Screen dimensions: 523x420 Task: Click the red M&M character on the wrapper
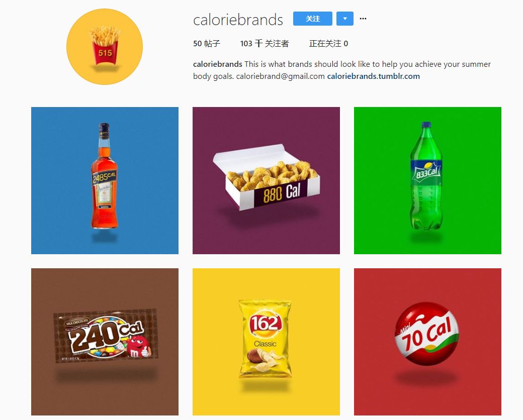click(138, 347)
